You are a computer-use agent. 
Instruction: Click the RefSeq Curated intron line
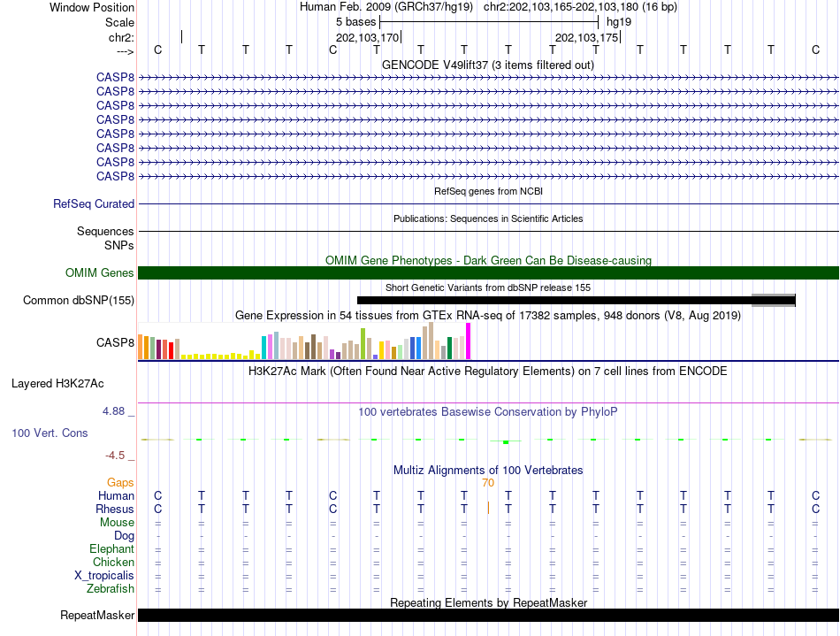(488, 203)
